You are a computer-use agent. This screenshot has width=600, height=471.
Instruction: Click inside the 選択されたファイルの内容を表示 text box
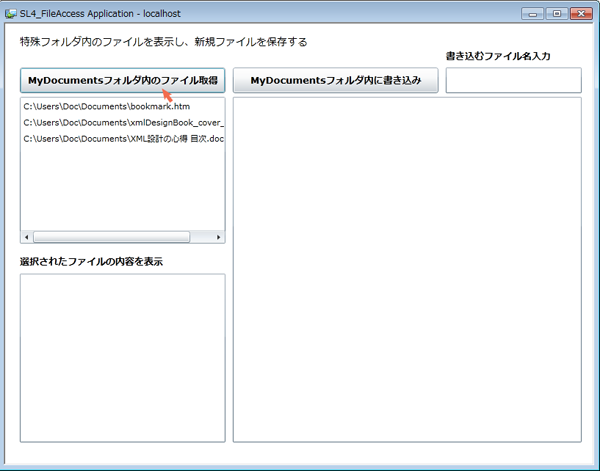pos(122,358)
